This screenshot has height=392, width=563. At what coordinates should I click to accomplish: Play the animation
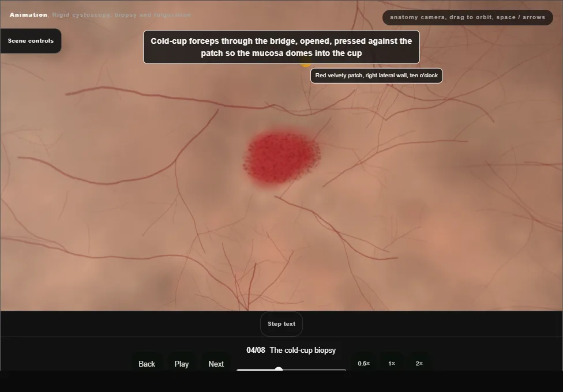[181, 364]
